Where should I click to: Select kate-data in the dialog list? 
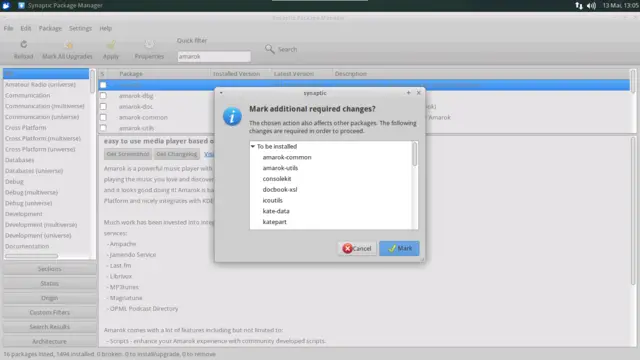click(276, 211)
